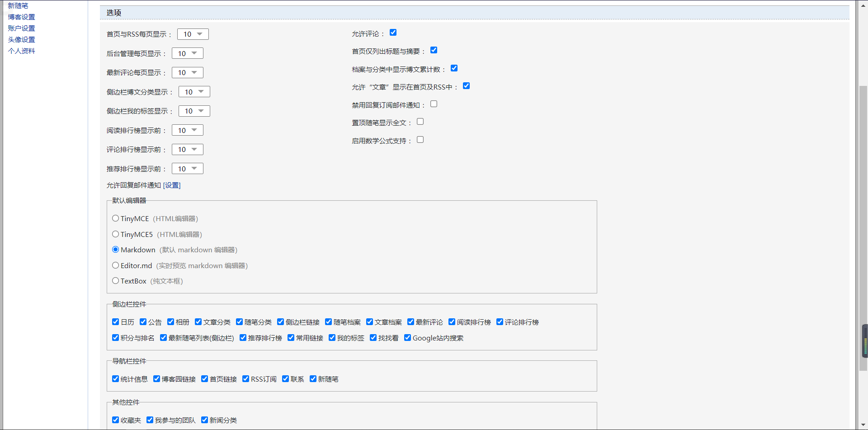Enable 启用数学公式支持 checkbox
The height and width of the screenshot is (430, 868).
coord(420,140)
